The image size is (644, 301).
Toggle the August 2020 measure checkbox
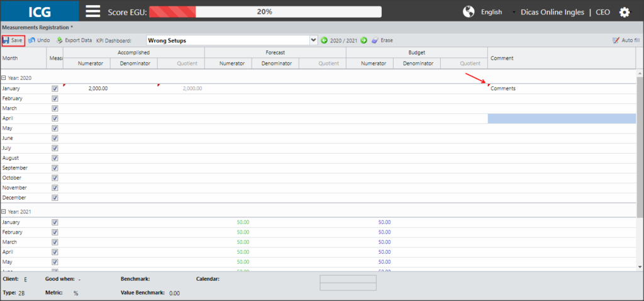pos(55,158)
